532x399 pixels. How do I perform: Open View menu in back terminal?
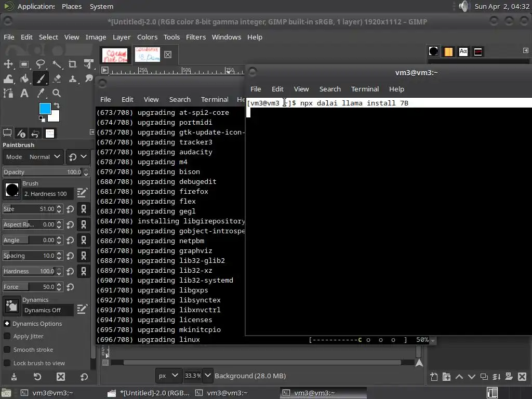pos(151,99)
